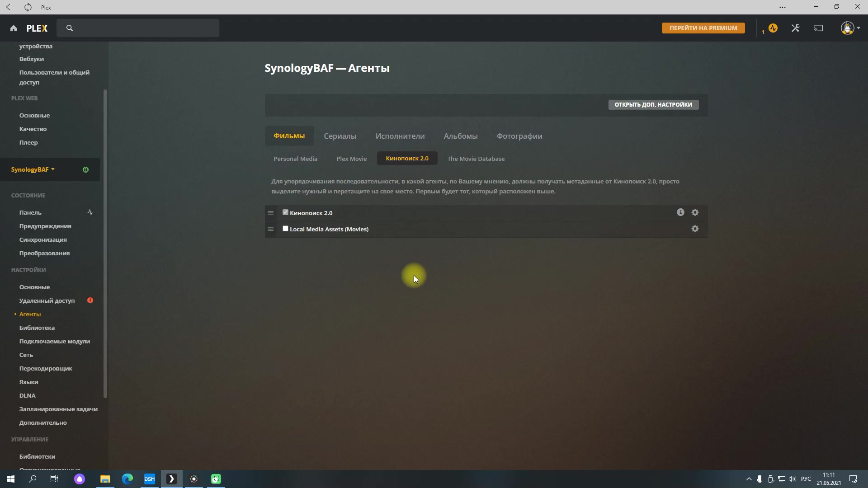The image size is (868, 488).
Task: Open settings via wrench icon
Action: (796, 28)
